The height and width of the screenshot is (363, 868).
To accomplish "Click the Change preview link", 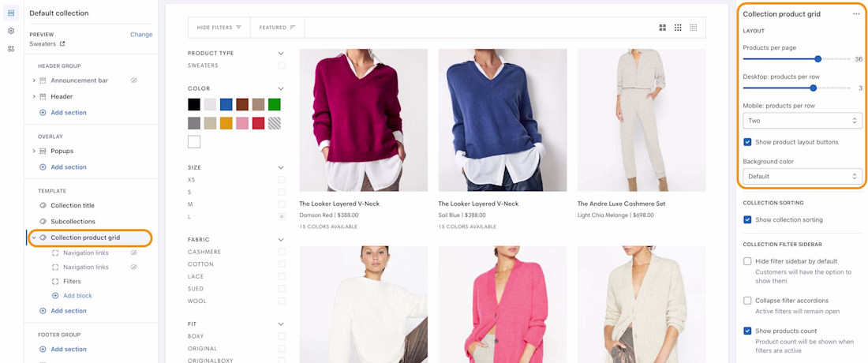I will click(x=141, y=34).
